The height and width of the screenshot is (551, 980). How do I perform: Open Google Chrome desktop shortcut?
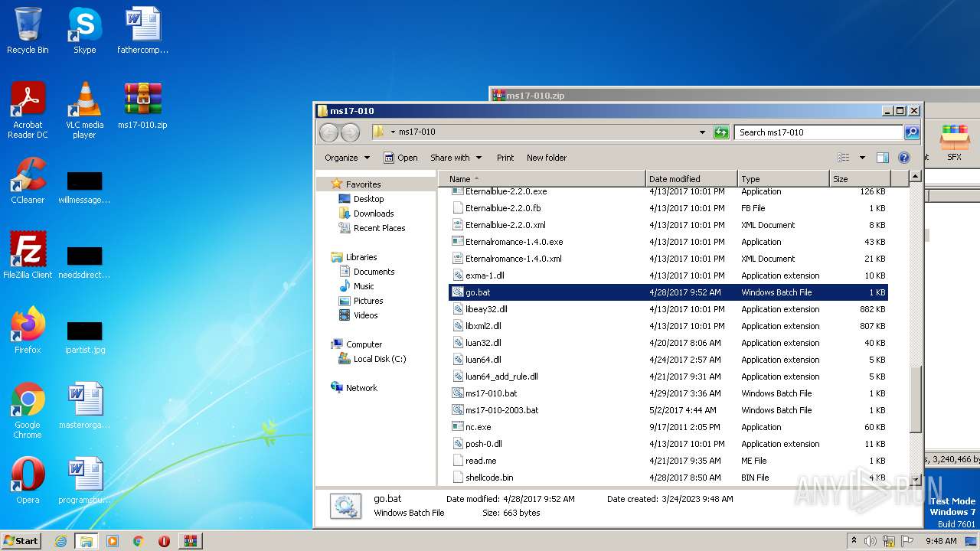coord(28,411)
